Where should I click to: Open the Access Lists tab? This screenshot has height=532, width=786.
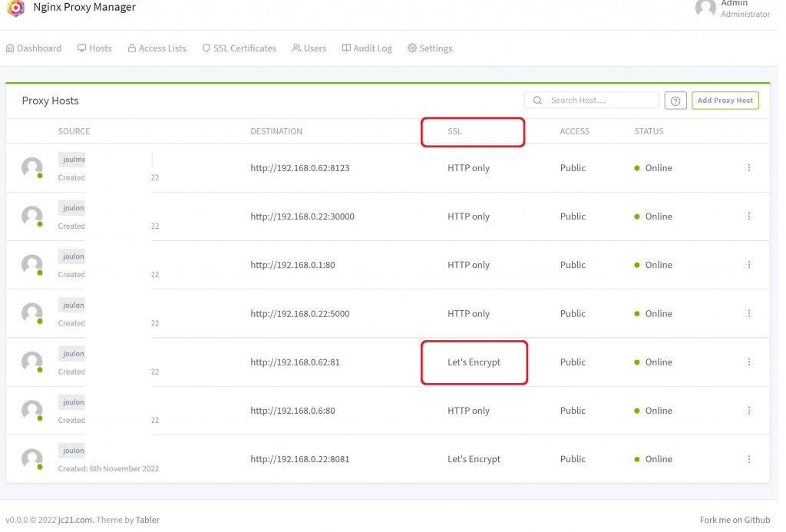click(x=157, y=48)
